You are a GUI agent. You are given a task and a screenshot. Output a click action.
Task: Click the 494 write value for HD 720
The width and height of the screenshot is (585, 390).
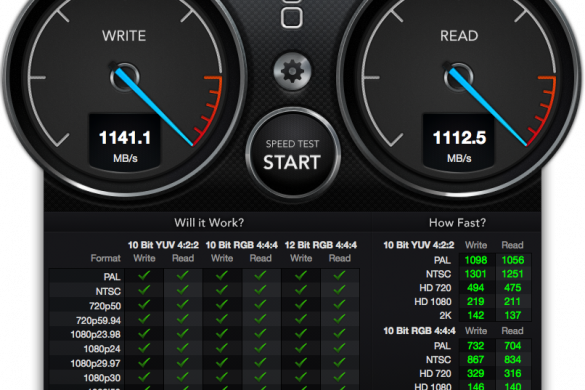pyautogui.click(x=476, y=288)
